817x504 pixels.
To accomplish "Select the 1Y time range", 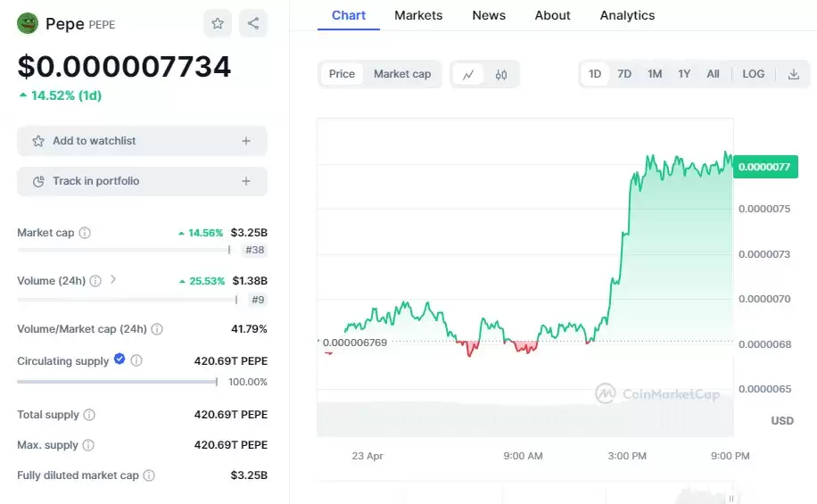I will coord(684,74).
